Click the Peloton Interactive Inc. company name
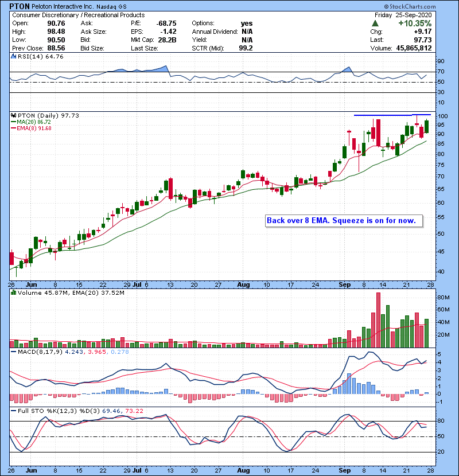This screenshot has width=459, height=476. click(63, 6)
